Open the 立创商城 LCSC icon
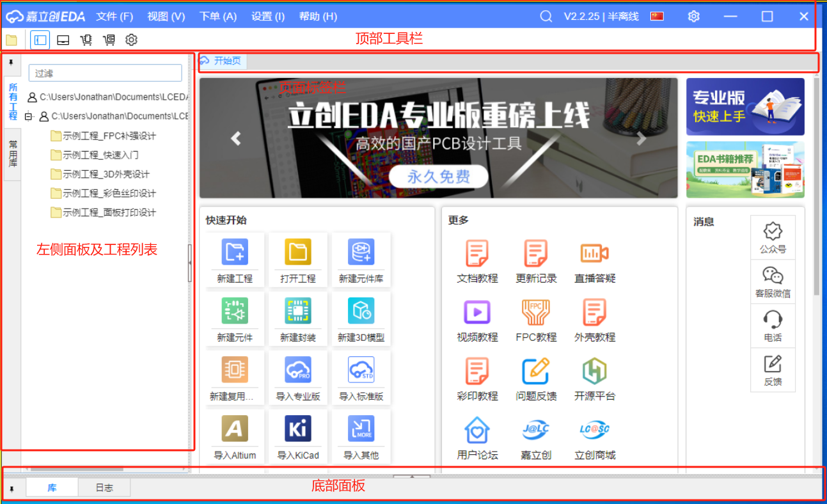This screenshot has height=504, width=827. pos(595,429)
